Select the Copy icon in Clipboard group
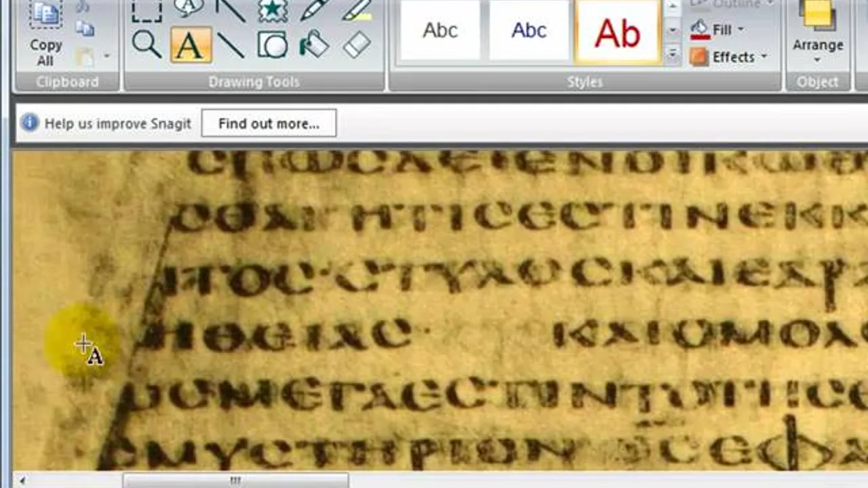868x488 pixels. [85, 28]
